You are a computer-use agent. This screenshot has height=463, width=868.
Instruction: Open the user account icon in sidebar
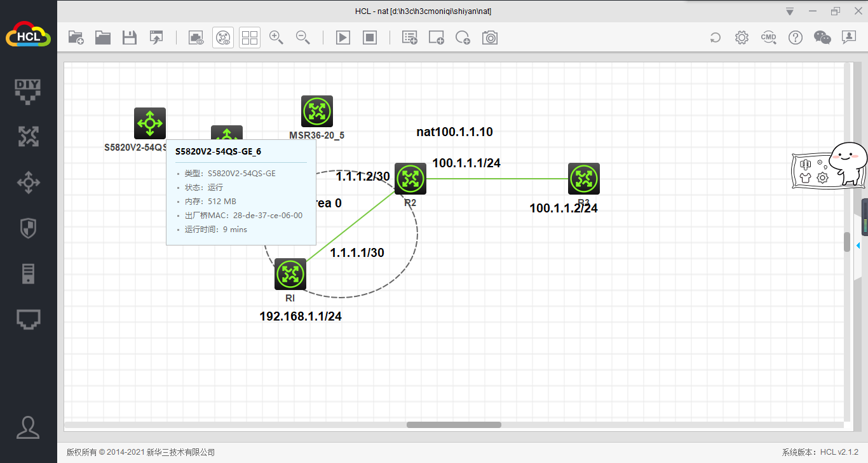[x=28, y=427]
